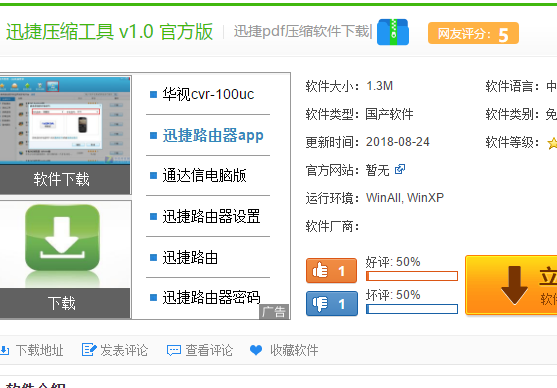557x388 pixels.
Task: Open the 迅捷路由器设置 link
Action: click(x=211, y=216)
